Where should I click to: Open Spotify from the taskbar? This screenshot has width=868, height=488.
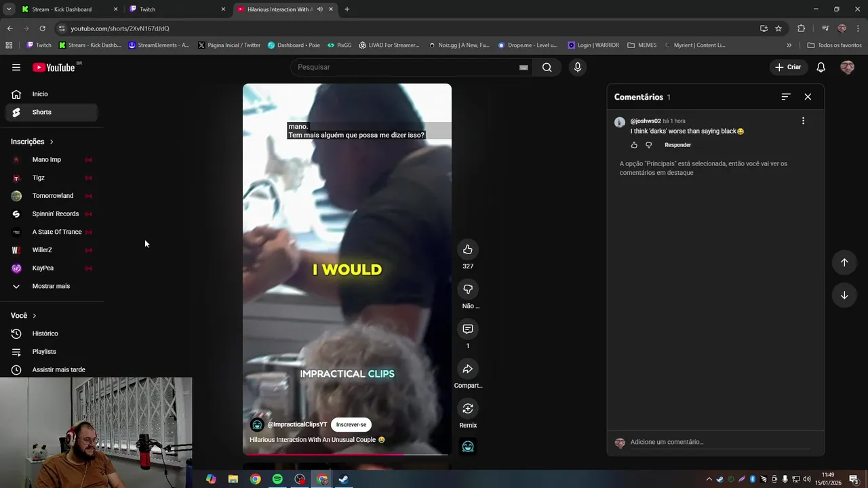[277, 479]
